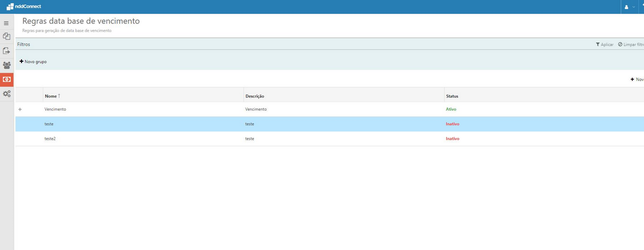
Task: Sort table by Nome column
Action: pyautogui.click(x=52, y=96)
